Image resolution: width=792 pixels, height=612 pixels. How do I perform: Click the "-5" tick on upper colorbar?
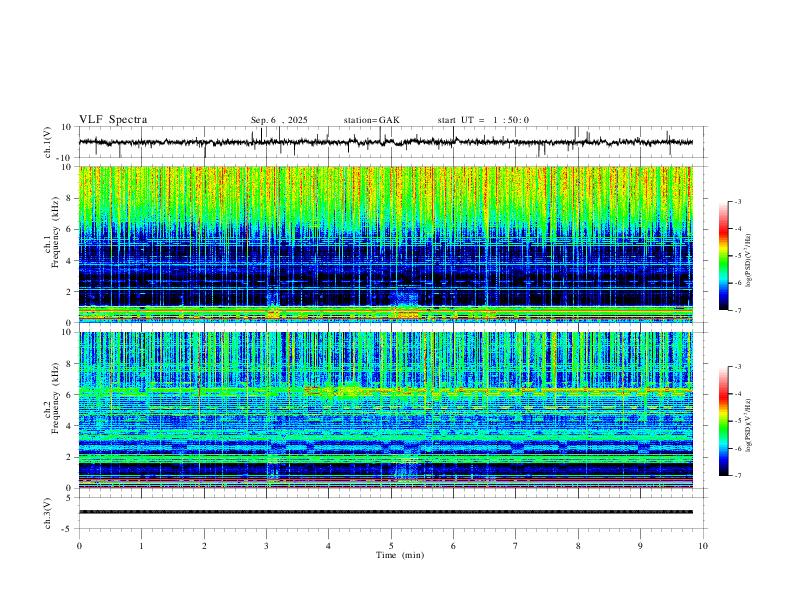pos(738,256)
